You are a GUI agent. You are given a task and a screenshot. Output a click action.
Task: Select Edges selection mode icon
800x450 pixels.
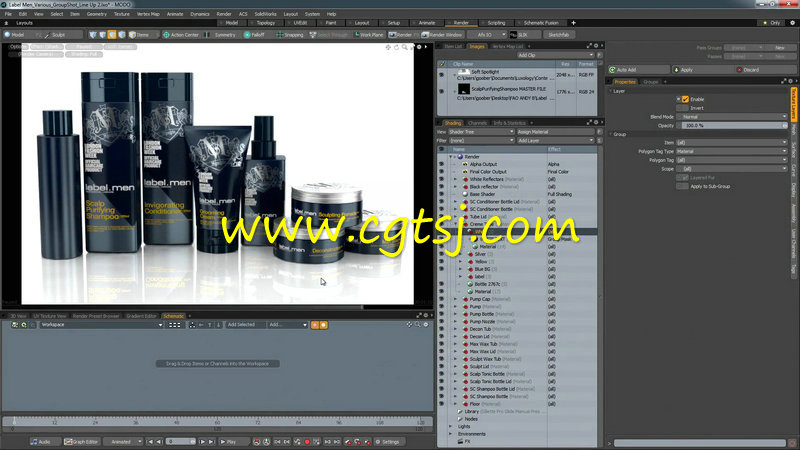click(x=103, y=35)
